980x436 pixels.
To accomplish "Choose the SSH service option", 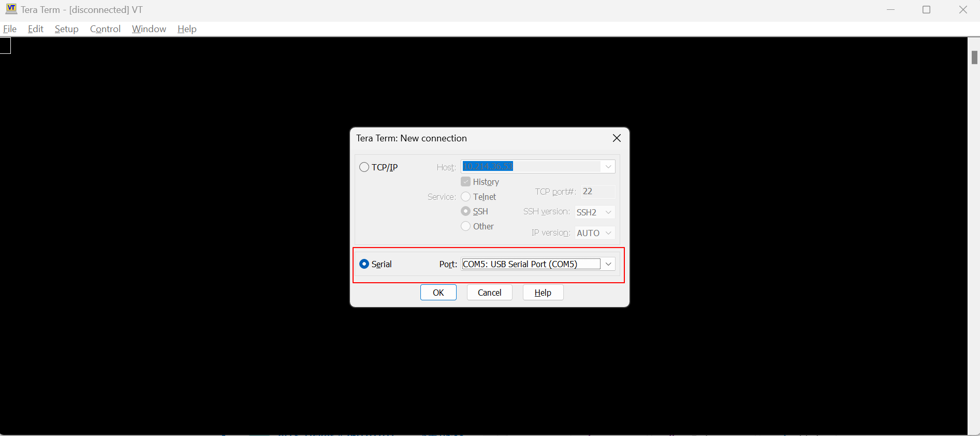I will (x=466, y=211).
